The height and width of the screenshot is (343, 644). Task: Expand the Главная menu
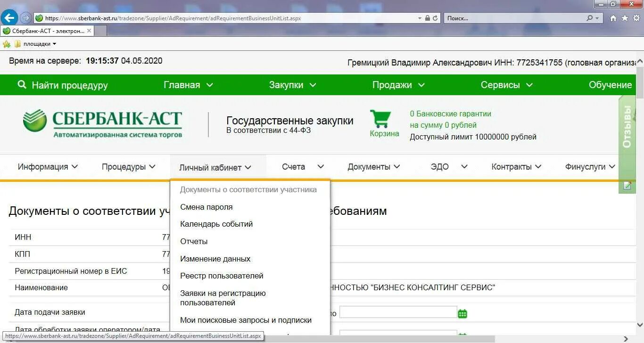point(189,85)
